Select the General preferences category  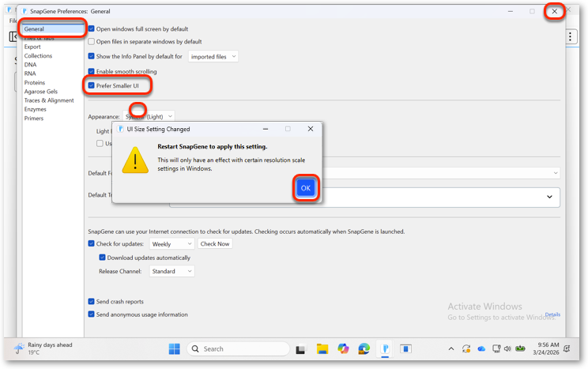point(53,29)
